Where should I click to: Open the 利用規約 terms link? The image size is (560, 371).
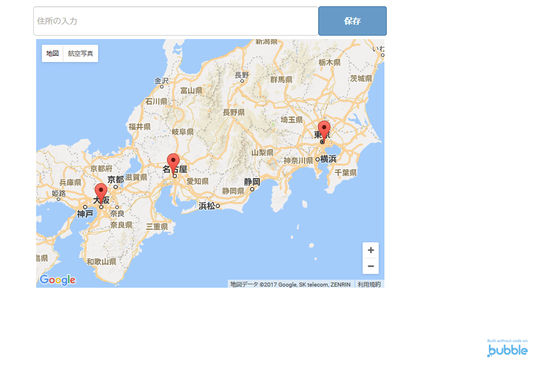click(x=369, y=285)
